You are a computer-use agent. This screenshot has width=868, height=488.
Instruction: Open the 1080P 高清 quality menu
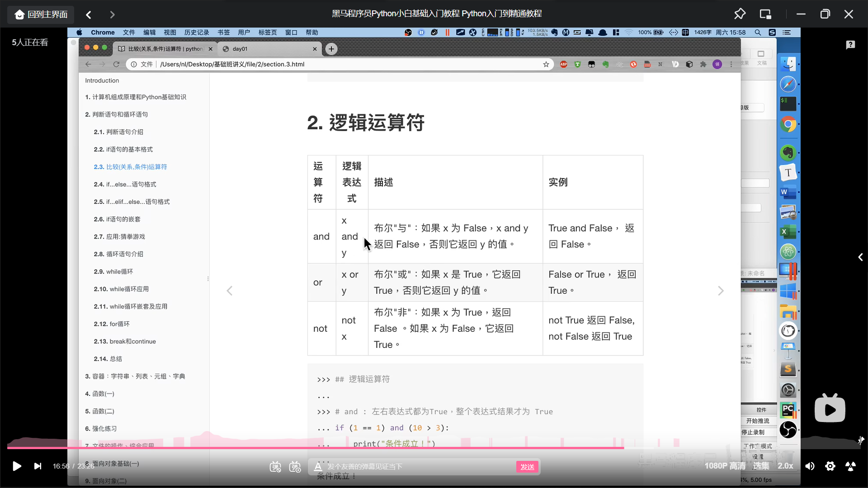pyautogui.click(x=725, y=466)
